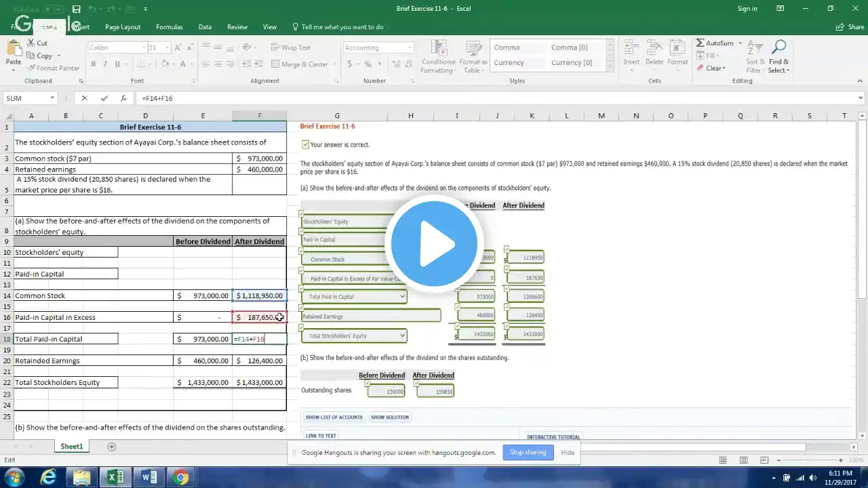
Task: Select cell F20 showing 126,400.00
Action: click(x=260, y=361)
